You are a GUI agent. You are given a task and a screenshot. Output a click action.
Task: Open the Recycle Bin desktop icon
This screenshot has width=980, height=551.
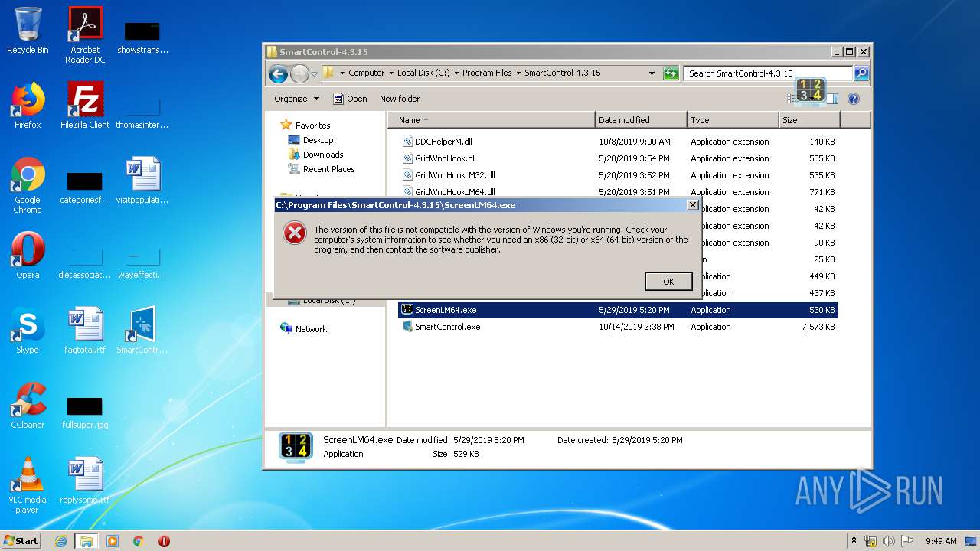[x=28, y=31]
